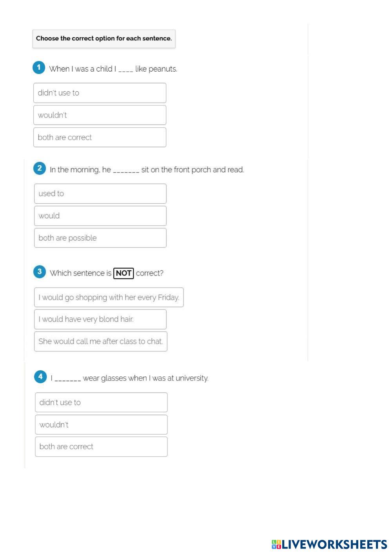Pick "both are correct" under question 1

[100, 138]
